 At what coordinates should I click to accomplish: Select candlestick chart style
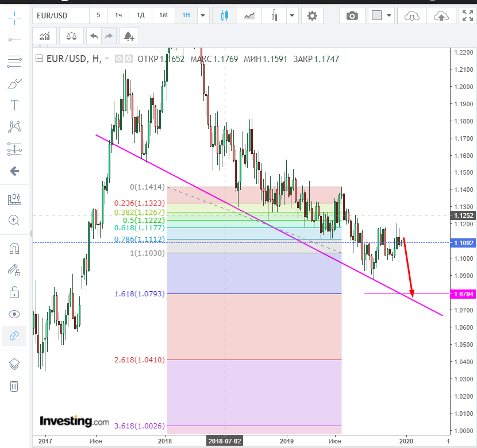225,16
